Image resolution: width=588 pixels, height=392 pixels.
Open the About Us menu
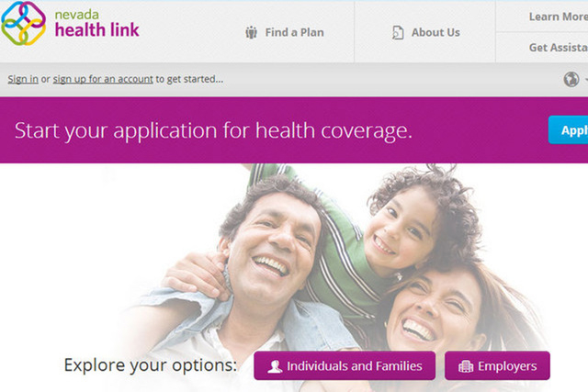click(425, 33)
